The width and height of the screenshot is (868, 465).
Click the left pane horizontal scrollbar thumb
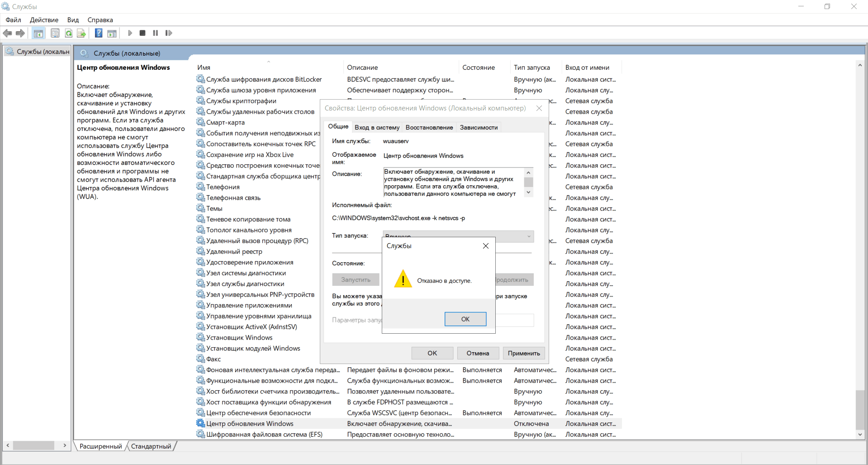[33, 446]
